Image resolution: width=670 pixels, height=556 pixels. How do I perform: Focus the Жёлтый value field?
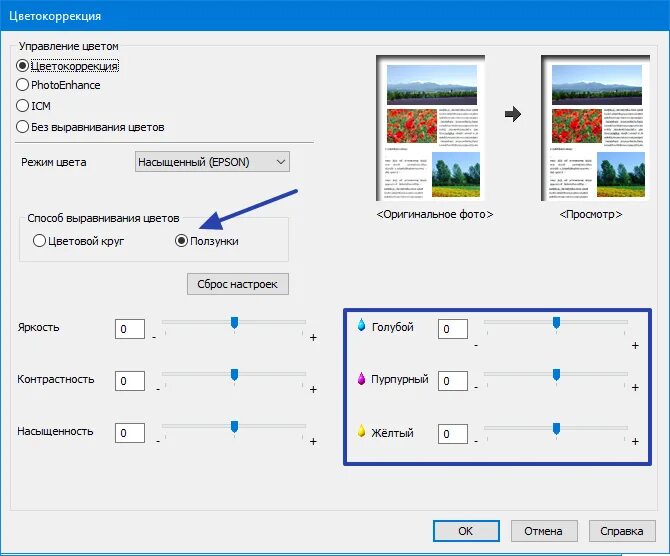453,434
